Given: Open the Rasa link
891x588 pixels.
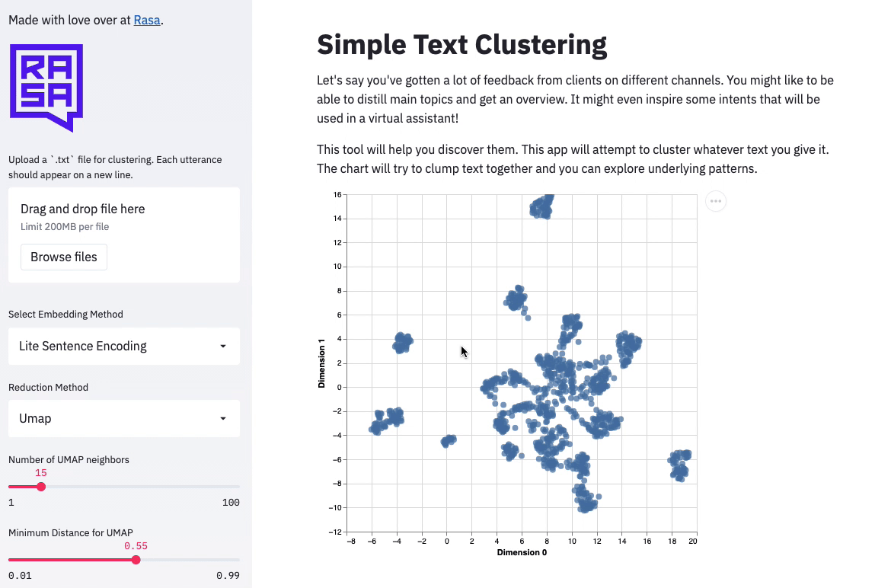Looking at the screenshot, I should pyautogui.click(x=147, y=20).
